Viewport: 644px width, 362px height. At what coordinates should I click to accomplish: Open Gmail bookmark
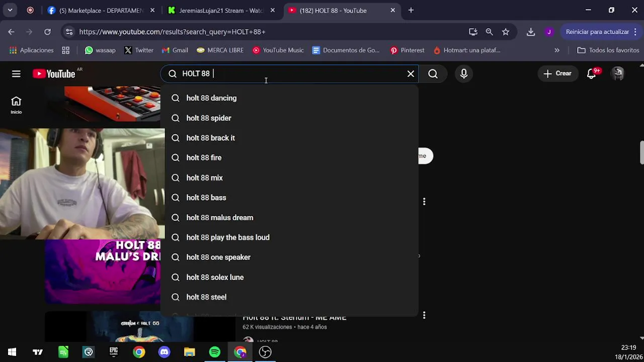click(175, 50)
